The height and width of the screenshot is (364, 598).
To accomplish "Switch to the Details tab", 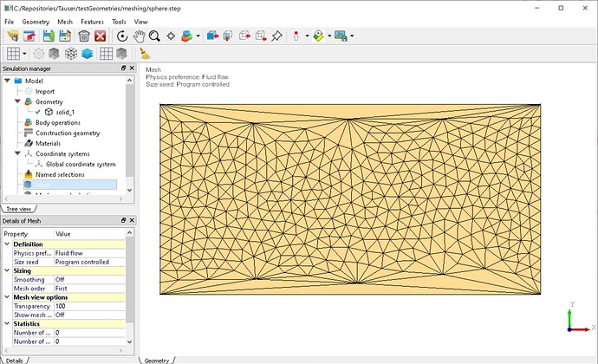I will point(15,361).
